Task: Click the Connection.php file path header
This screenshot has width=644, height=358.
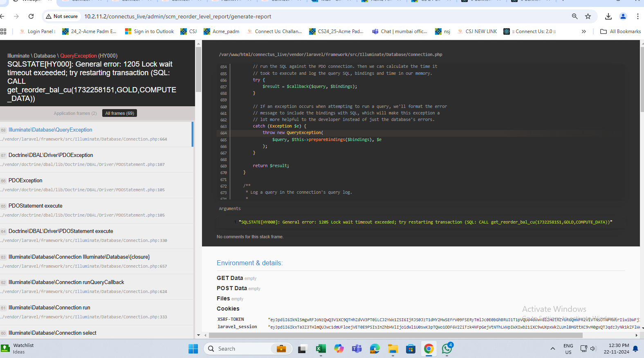Action: pos(330,54)
